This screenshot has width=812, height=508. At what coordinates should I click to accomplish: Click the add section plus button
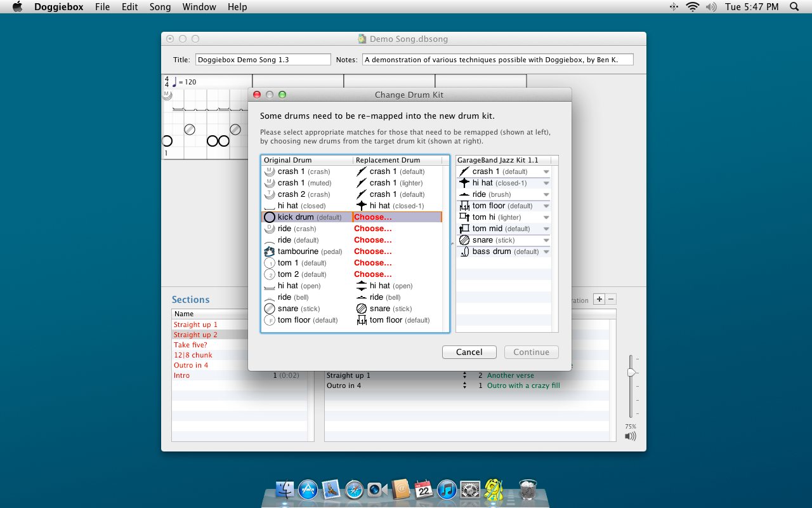(599, 299)
